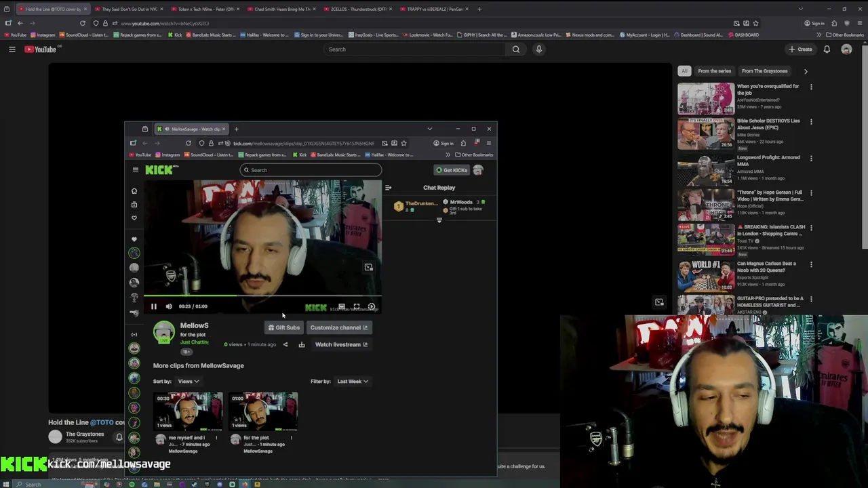Bookmark Kick page with star icon
The width and height of the screenshot is (868, 488).
pos(403,143)
